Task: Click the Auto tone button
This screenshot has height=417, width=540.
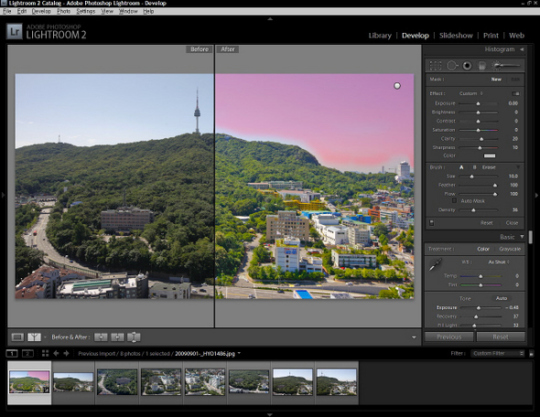Action: point(501,298)
